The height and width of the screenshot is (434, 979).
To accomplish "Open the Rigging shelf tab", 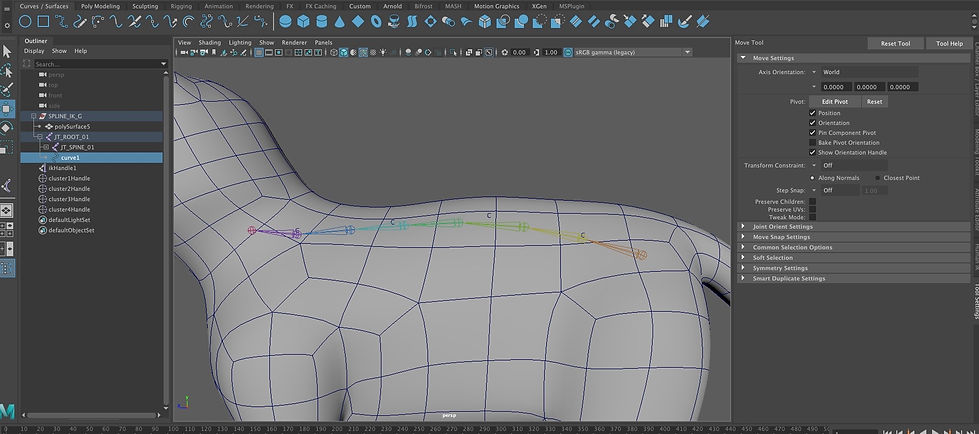I will coord(181,6).
